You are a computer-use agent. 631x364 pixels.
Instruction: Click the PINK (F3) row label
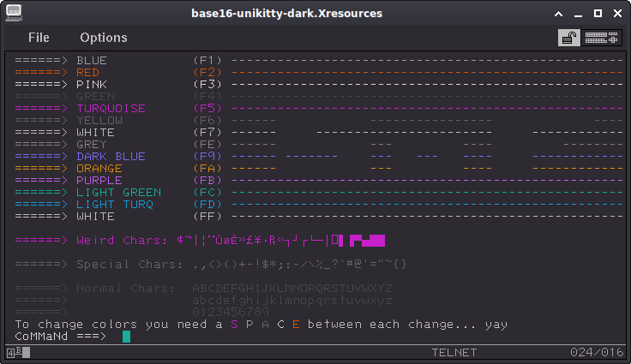(92, 85)
